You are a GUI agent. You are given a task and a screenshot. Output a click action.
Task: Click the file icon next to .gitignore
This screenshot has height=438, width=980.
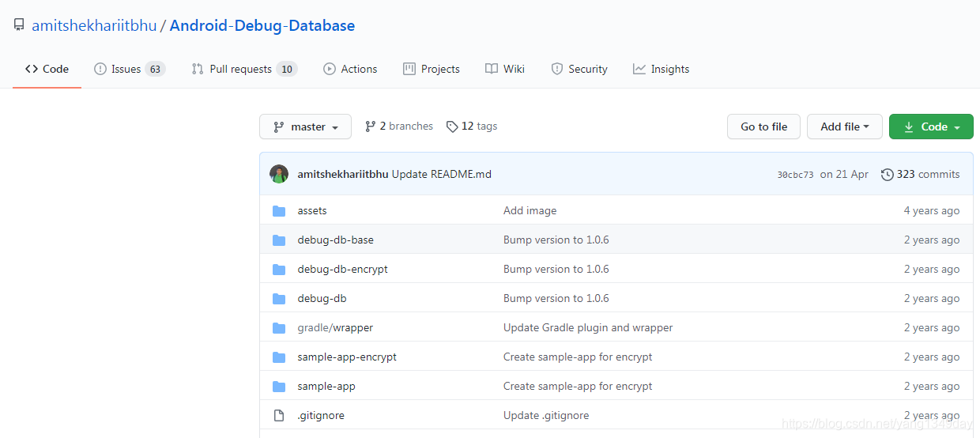point(279,416)
